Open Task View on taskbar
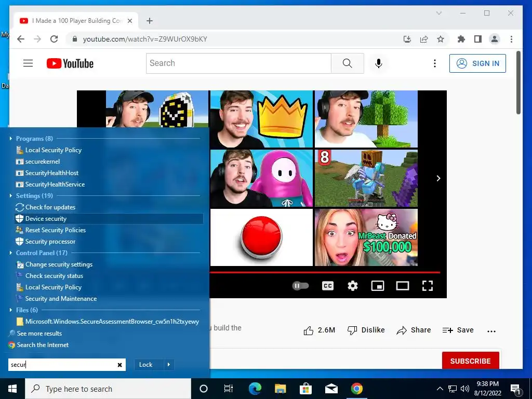 click(229, 389)
